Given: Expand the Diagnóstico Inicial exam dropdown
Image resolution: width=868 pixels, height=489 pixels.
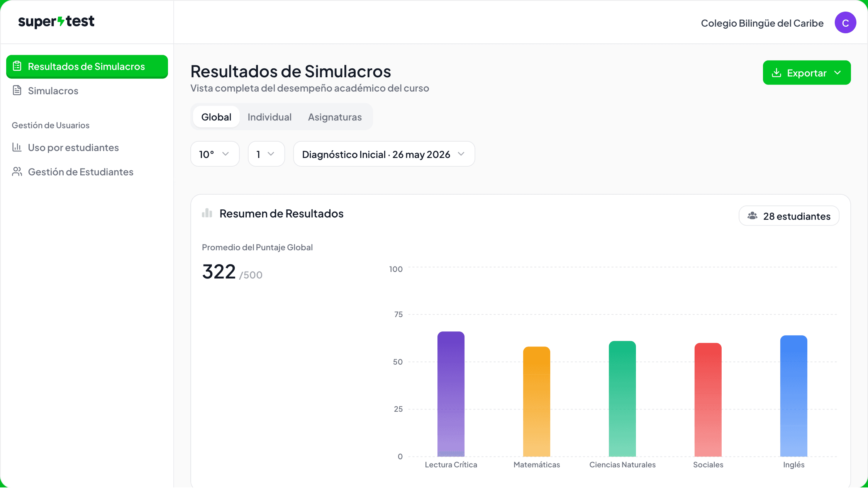Looking at the screenshot, I should pos(384,154).
